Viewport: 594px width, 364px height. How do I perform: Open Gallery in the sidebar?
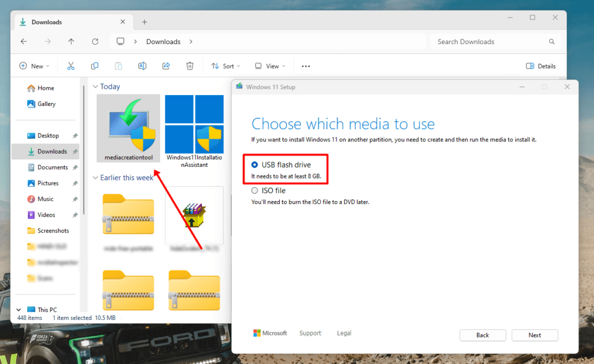pos(42,104)
